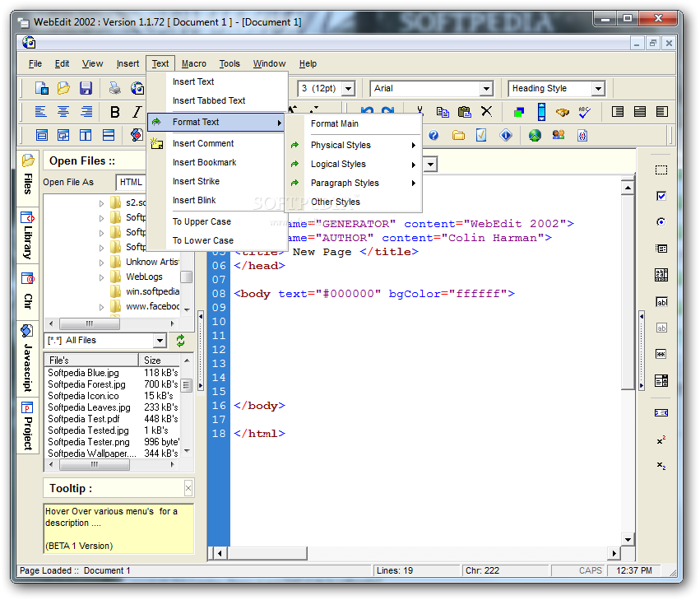This screenshot has width=700, height=600.
Task: Open the font size '3 (12pt)' dropdown
Action: 348,88
